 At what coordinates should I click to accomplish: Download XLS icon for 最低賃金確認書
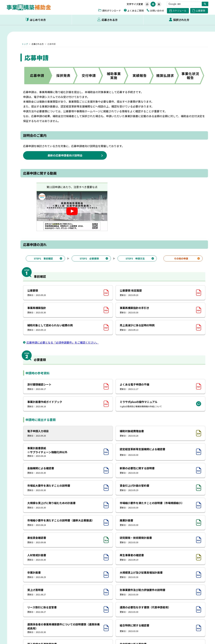click(106, 540)
